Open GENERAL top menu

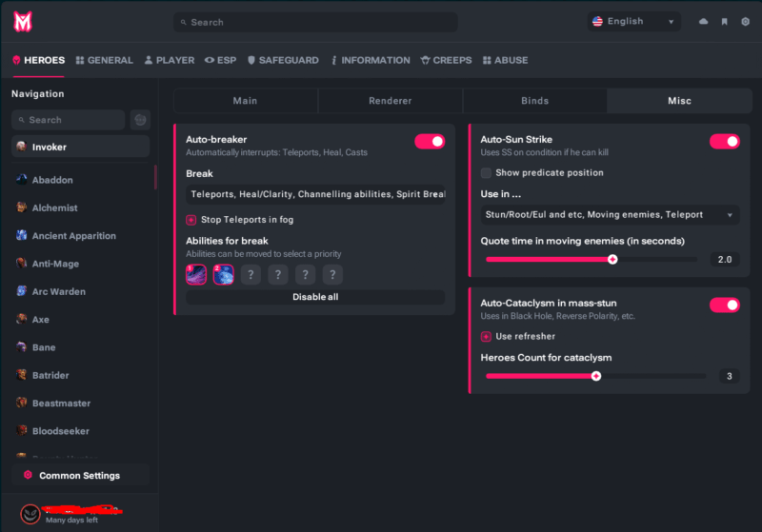(x=105, y=60)
